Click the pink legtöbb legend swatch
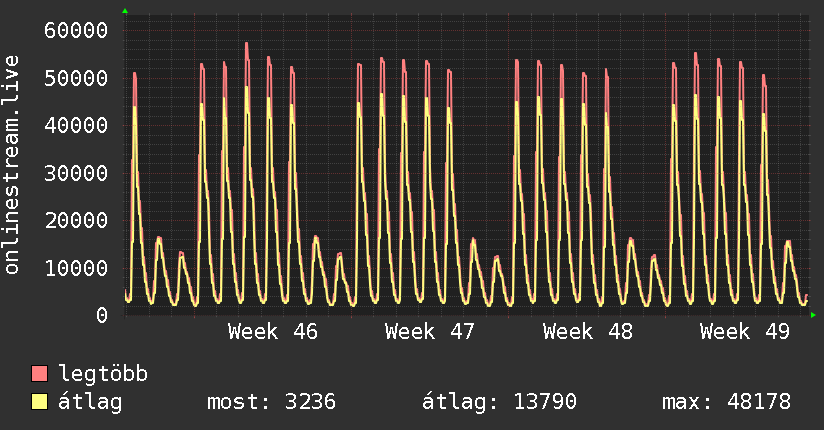The image size is (824, 430). [39, 373]
